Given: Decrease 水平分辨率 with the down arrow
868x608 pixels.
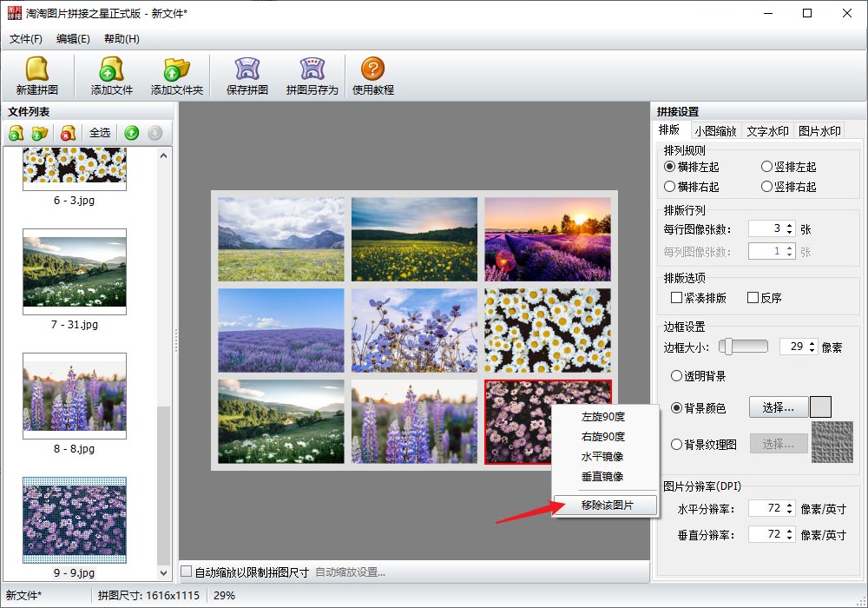Looking at the screenshot, I should point(789,512).
